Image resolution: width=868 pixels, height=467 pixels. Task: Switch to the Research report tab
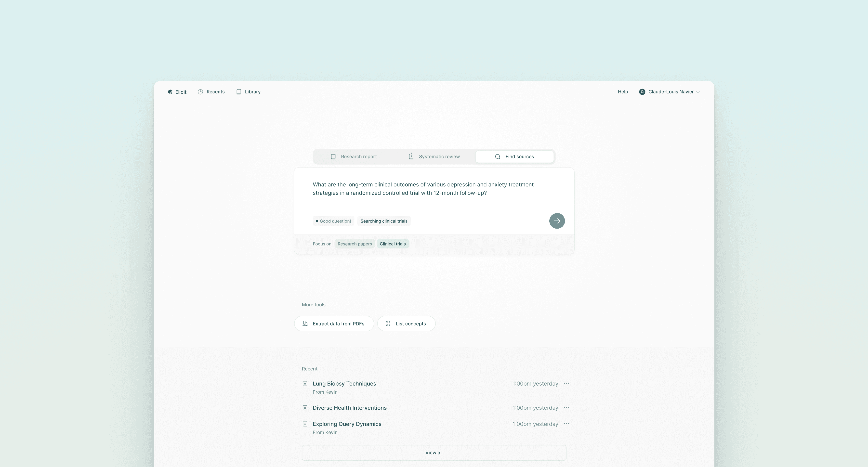[x=358, y=156]
